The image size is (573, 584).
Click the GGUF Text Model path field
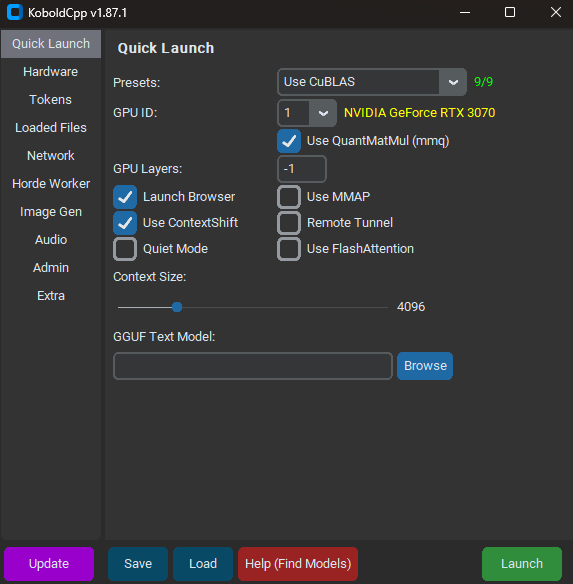(253, 366)
